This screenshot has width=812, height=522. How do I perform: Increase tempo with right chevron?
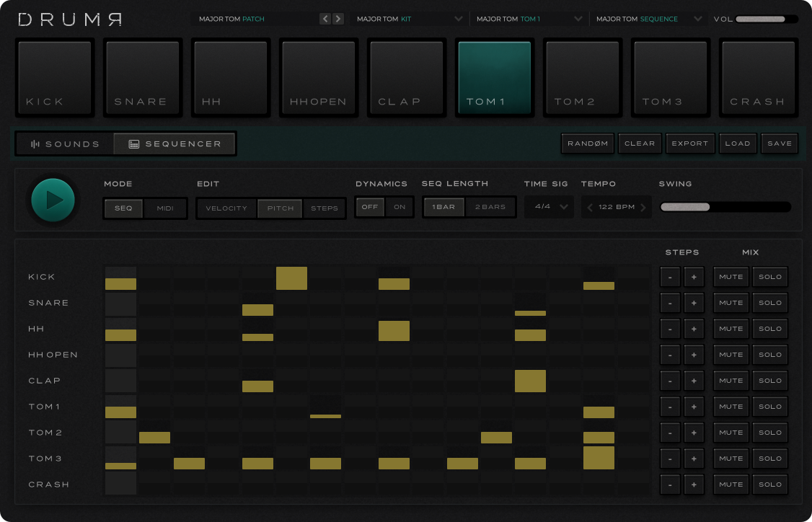[x=643, y=207]
